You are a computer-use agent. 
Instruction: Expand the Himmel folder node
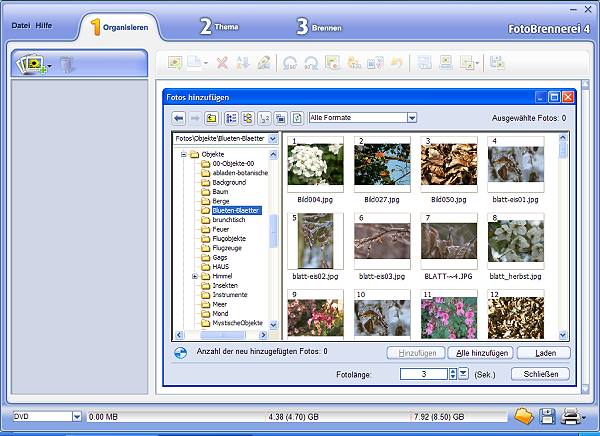194,276
